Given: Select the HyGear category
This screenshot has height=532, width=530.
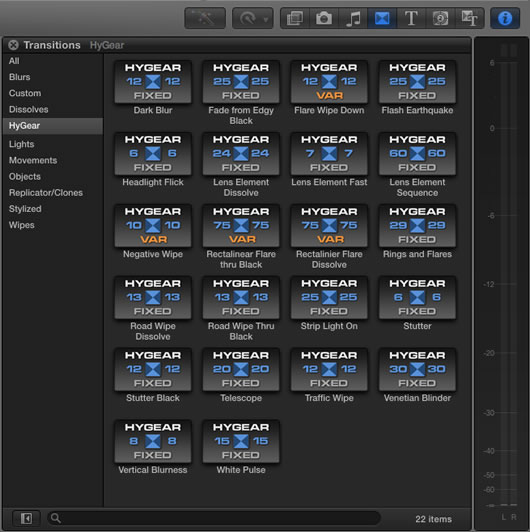Looking at the screenshot, I should coord(53,126).
